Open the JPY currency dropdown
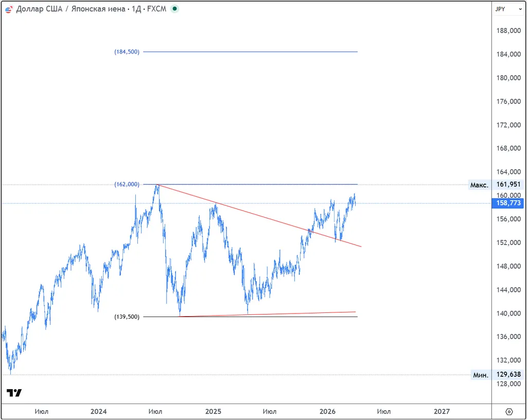The width and height of the screenshot is (527, 420). 508,9
